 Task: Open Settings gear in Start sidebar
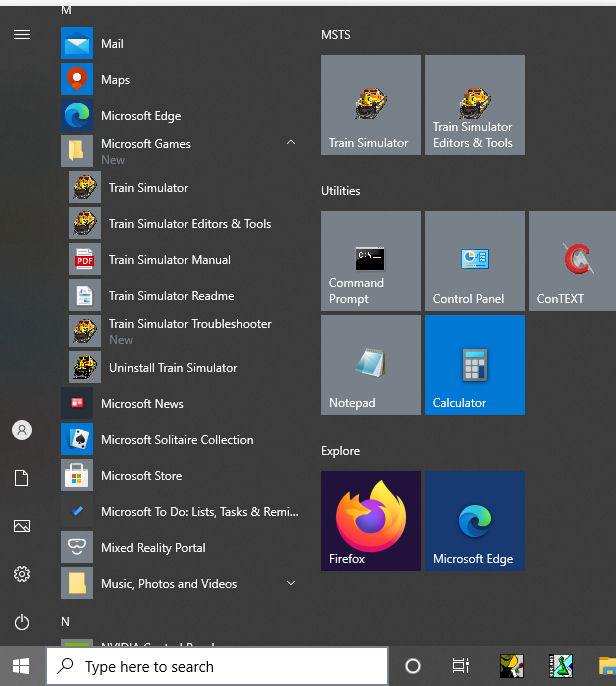(22, 574)
